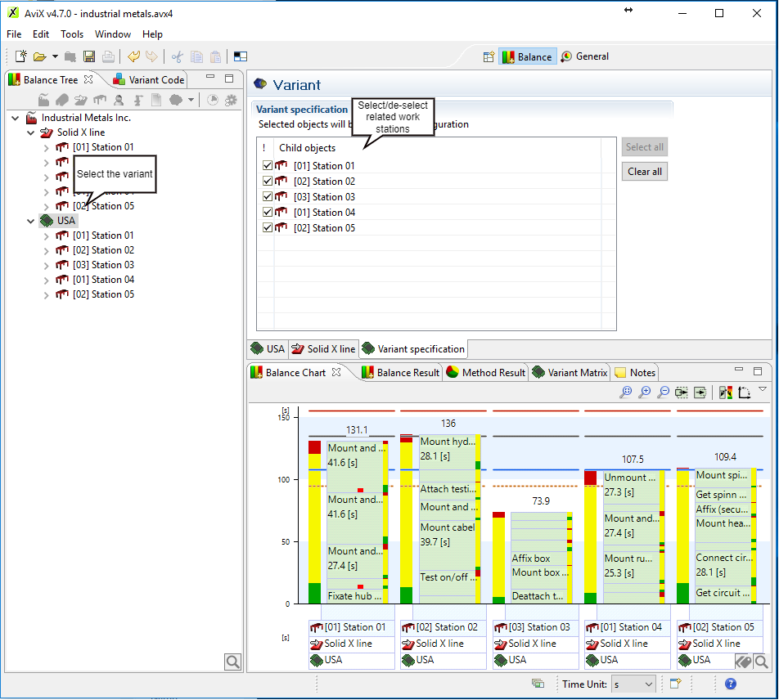The width and height of the screenshot is (779, 700).
Task: Zoom out on the Balance Chart
Action: point(664,393)
